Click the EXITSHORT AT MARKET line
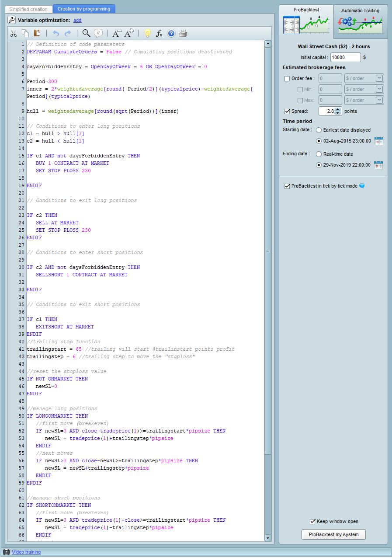 coord(65,327)
